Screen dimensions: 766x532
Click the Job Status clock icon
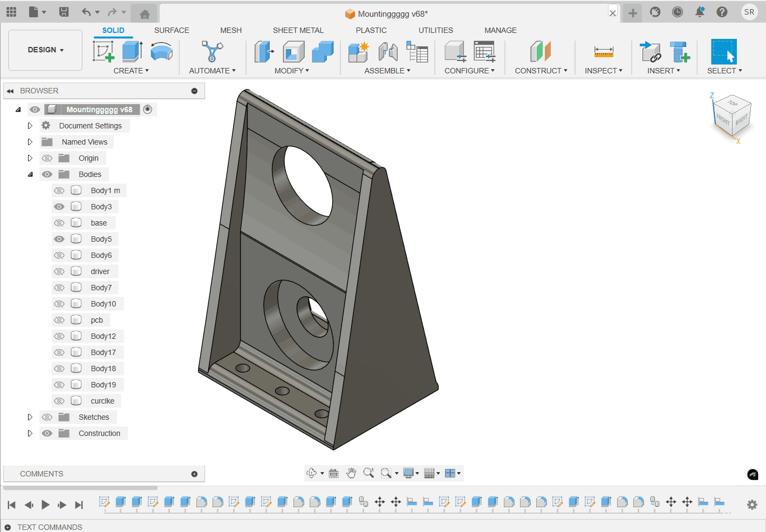click(678, 12)
